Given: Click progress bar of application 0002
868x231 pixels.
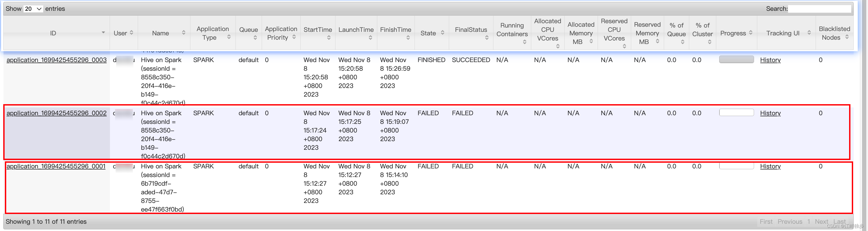Looking at the screenshot, I should point(736,113).
